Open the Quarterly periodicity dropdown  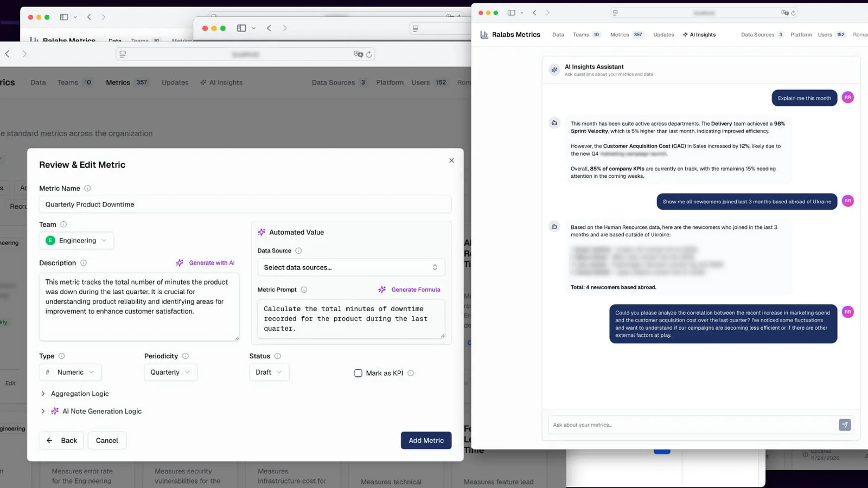[170, 373]
